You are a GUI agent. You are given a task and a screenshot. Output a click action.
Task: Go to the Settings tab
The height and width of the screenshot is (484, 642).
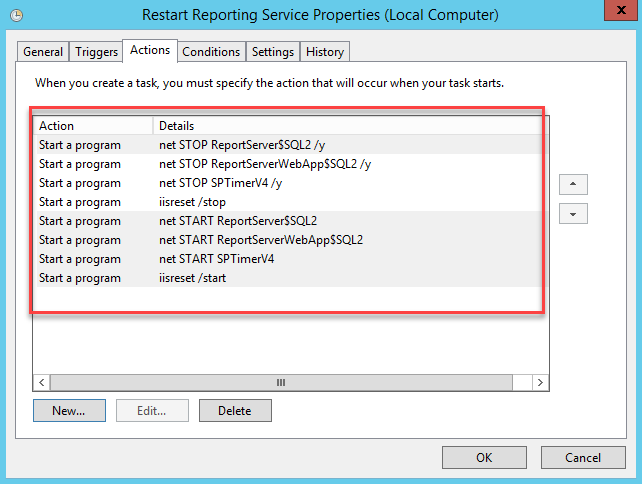pyautogui.click(x=272, y=52)
